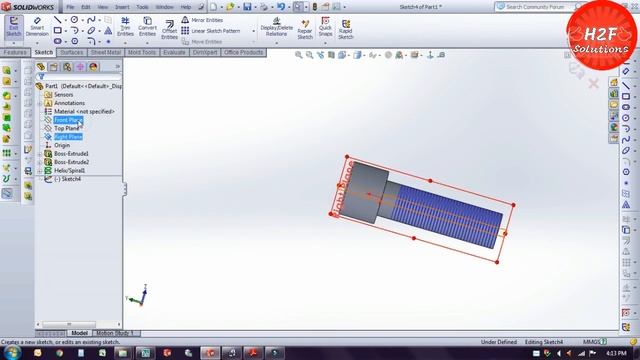Screen dimensions: 640x360
Task: Click Convert Entities
Action: pyautogui.click(x=147, y=27)
